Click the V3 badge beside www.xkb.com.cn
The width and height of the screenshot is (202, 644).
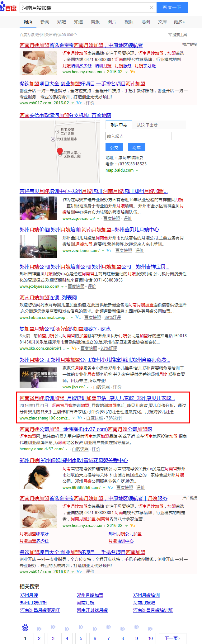tap(74, 348)
